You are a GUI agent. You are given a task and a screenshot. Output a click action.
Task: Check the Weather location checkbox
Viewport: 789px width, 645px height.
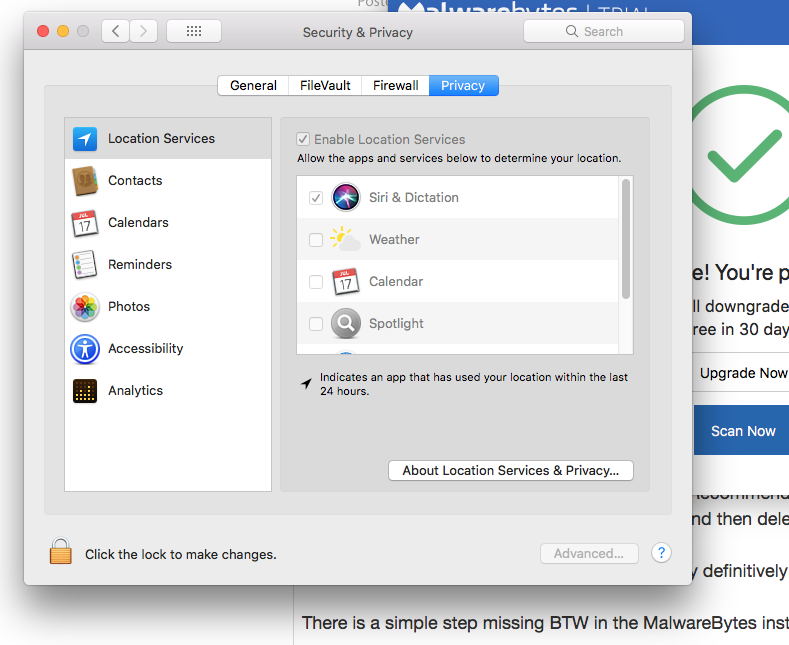point(315,240)
